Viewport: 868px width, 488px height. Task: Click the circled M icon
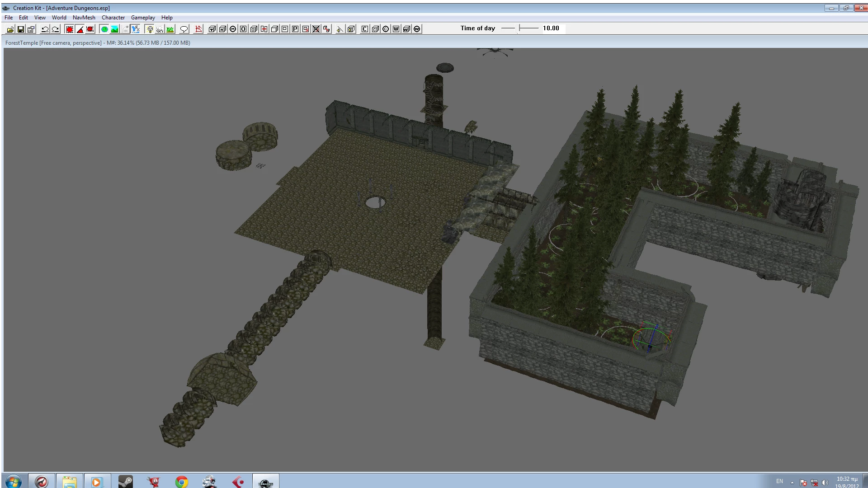pyautogui.click(x=233, y=29)
